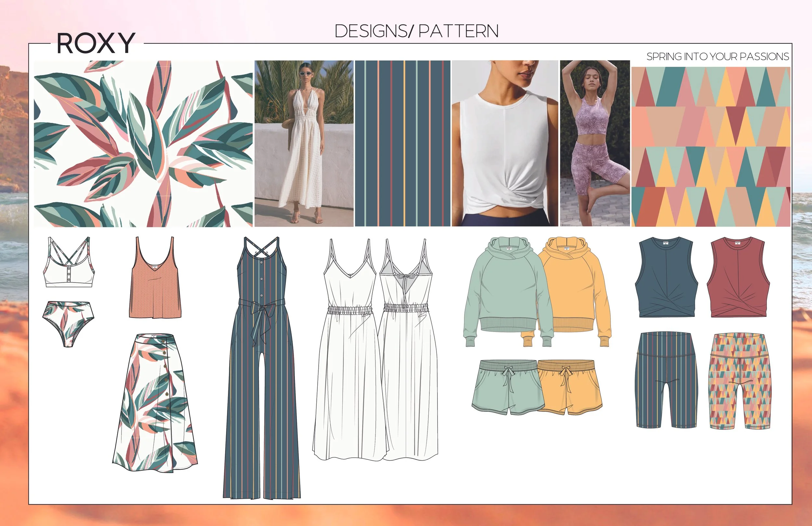Select the navy twist-front tank sketch
Screen dimensions: 812x526
coord(666,277)
